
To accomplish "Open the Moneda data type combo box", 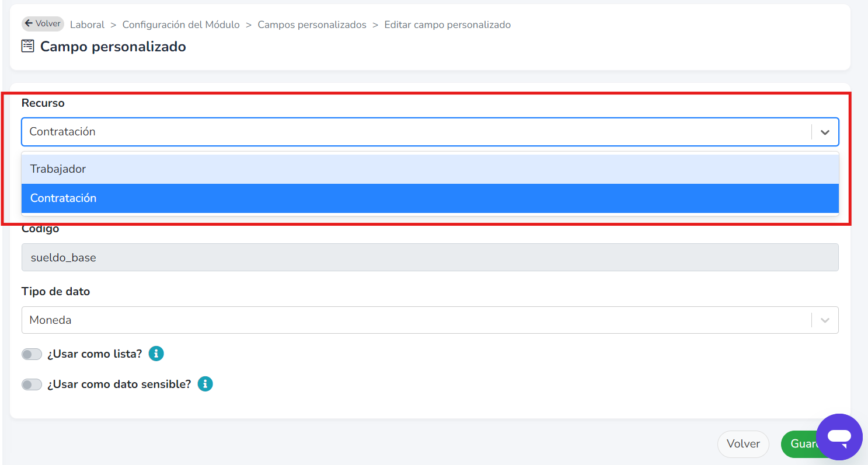I will pos(430,320).
